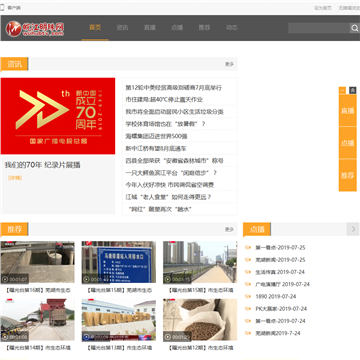This screenshot has height=360, width=360.
Task: Click caption 【曝光台第13期】市生态环境
Action: [x=119, y=348]
